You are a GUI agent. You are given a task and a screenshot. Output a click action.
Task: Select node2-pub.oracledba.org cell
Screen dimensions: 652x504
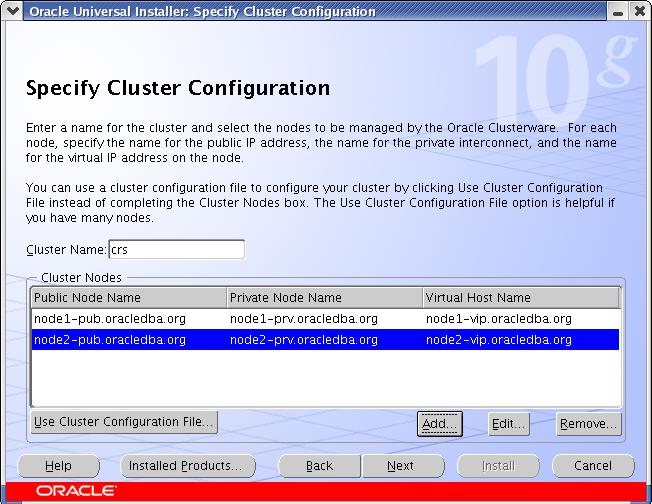(x=129, y=340)
